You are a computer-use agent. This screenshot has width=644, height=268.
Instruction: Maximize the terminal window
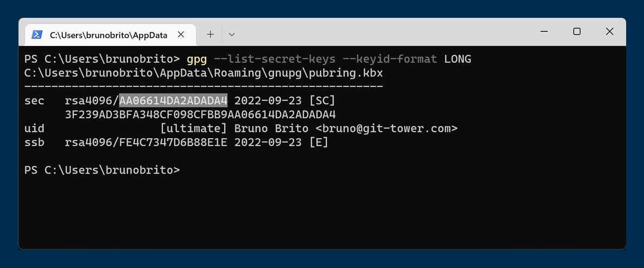[576, 31]
